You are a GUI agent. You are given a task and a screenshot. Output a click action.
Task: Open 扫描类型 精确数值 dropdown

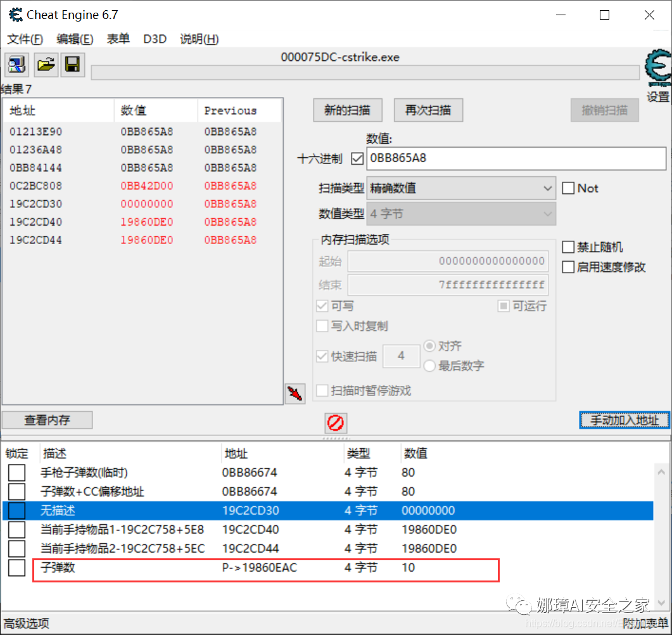point(461,188)
